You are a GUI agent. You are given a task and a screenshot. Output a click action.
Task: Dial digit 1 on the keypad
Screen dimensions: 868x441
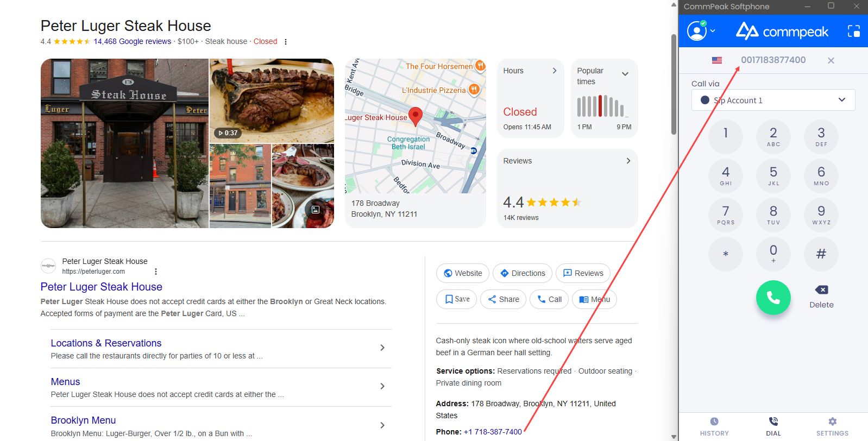(x=725, y=136)
